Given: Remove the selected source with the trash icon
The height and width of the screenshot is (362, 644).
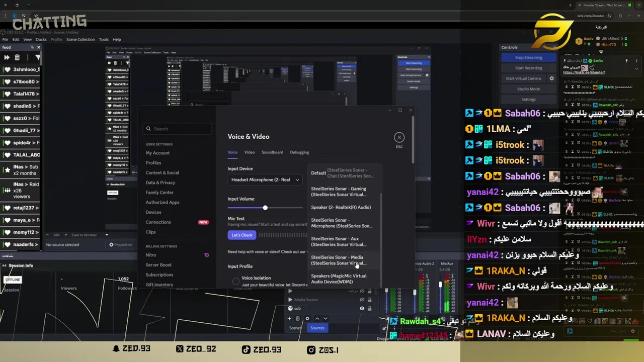Looking at the screenshot, I should (x=297, y=319).
